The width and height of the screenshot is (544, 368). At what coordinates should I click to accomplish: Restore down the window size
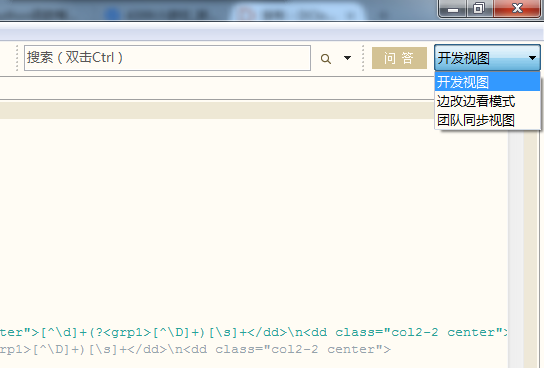point(479,8)
